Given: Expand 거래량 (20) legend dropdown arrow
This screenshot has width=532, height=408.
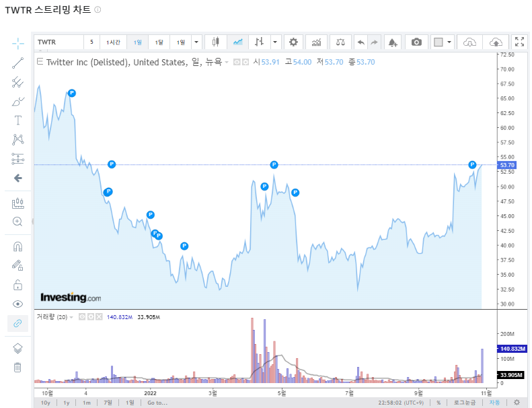Looking at the screenshot, I should point(71,317).
